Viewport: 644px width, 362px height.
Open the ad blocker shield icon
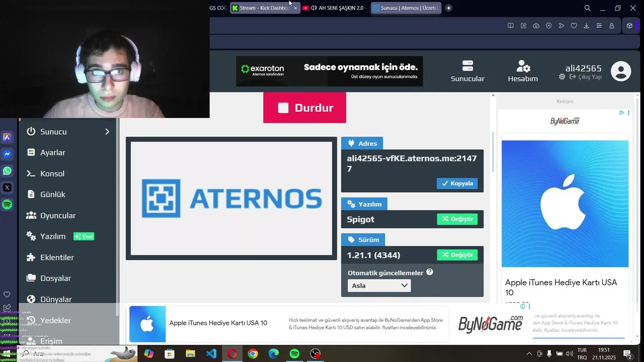[548, 26]
